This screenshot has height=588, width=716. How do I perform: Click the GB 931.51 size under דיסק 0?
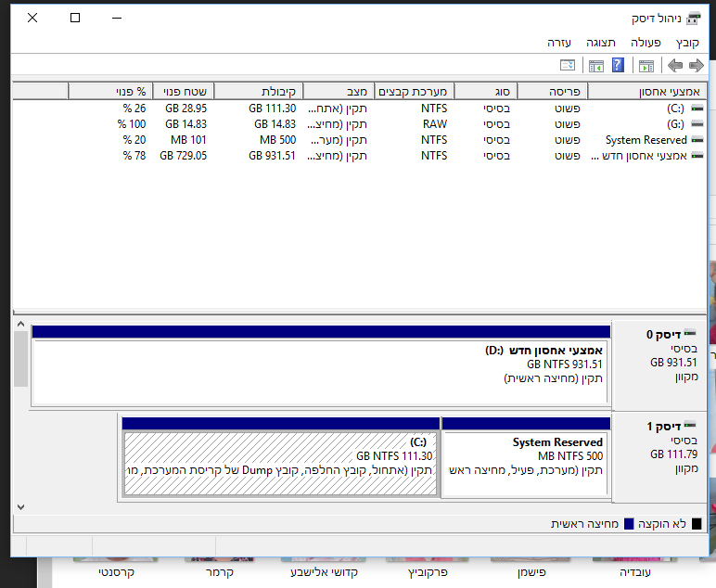tap(674, 363)
